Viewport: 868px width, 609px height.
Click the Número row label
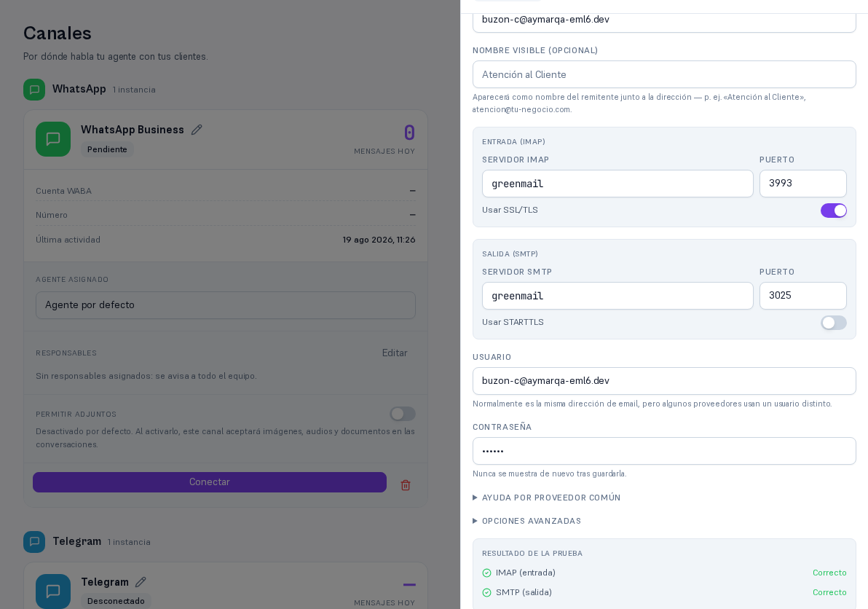coord(52,215)
